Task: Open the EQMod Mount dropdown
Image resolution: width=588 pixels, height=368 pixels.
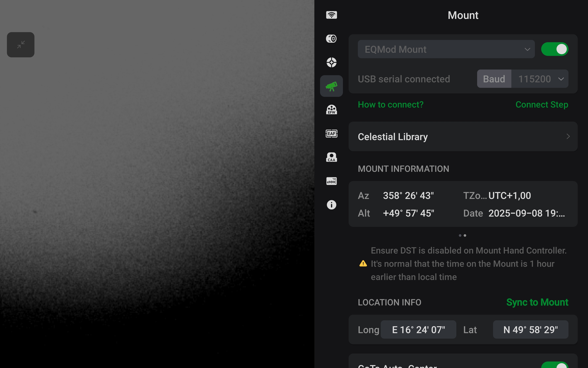Action: pos(446,49)
